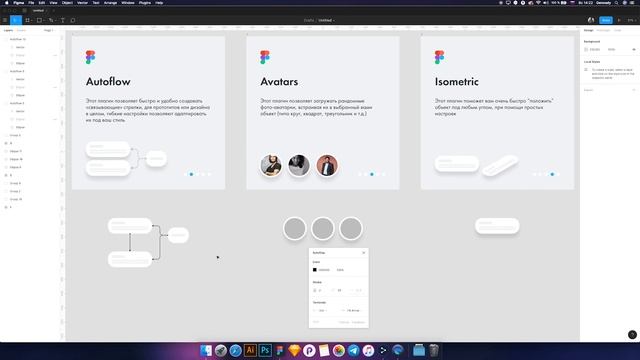Launch Adobe Illustrator from the dock
Viewport: 640px width, 360px height.
[x=250, y=350]
